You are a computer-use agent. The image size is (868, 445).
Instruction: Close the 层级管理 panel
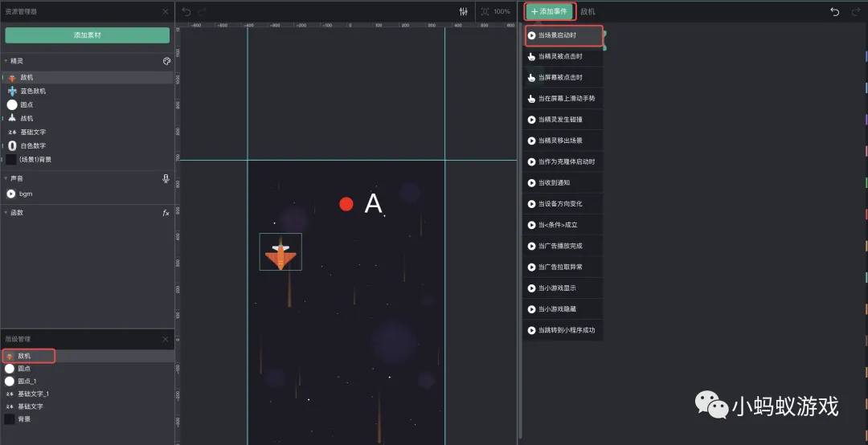[x=165, y=339]
